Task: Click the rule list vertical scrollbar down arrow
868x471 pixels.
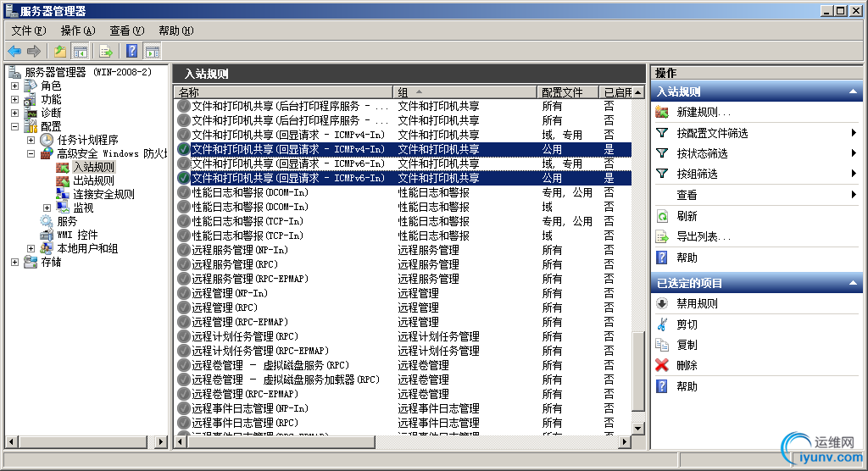Action: [x=638, y=429]
